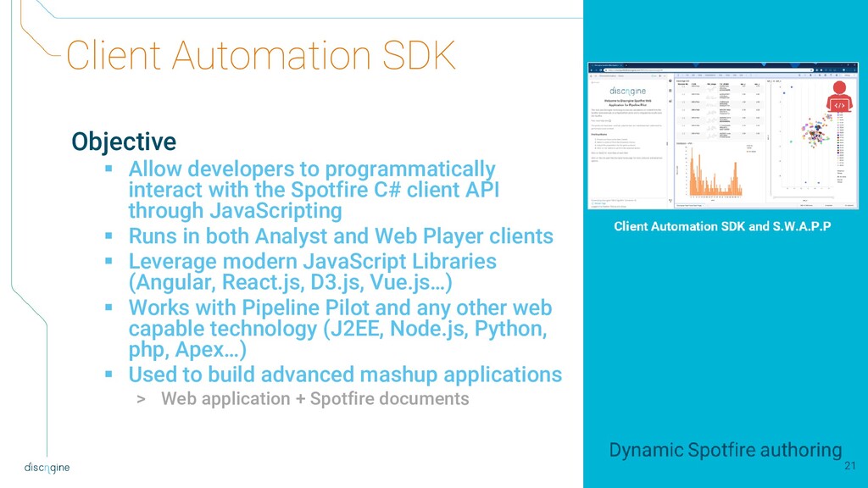Screen dimensions: 868x488
Task: Click 'Leverage modern JavaScript Libraries' bullet
Action: click(312, 261)
